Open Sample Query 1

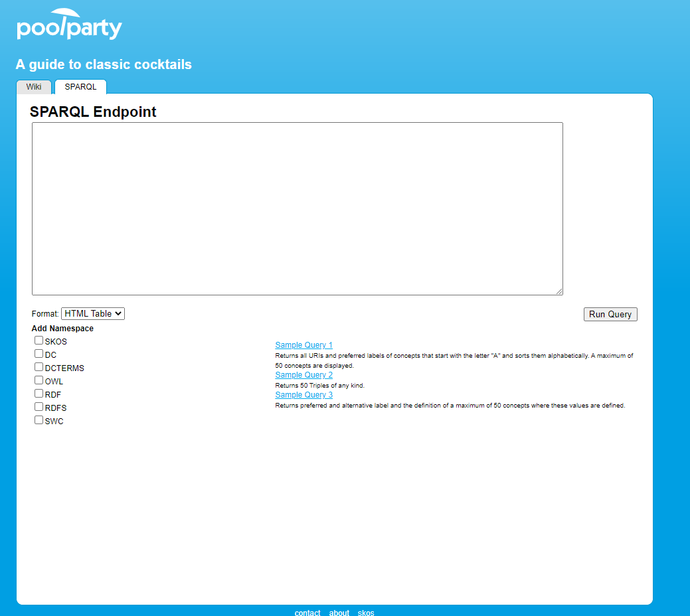pos(303,345)
